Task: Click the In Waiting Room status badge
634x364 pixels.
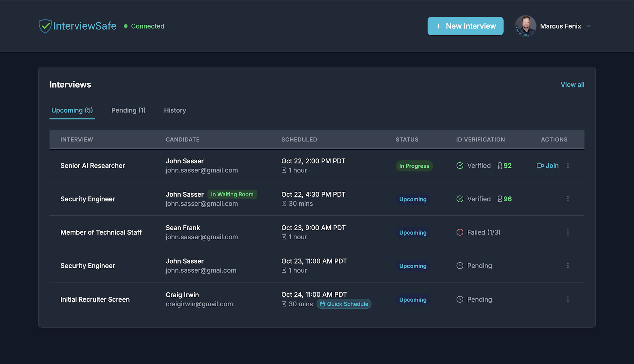Action: [x=232, y=194]
